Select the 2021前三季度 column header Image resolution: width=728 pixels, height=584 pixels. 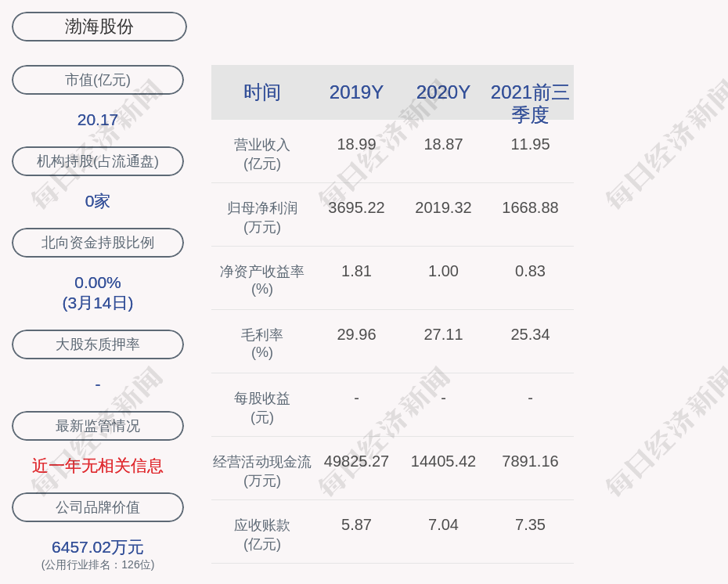(x=530, y=103)
